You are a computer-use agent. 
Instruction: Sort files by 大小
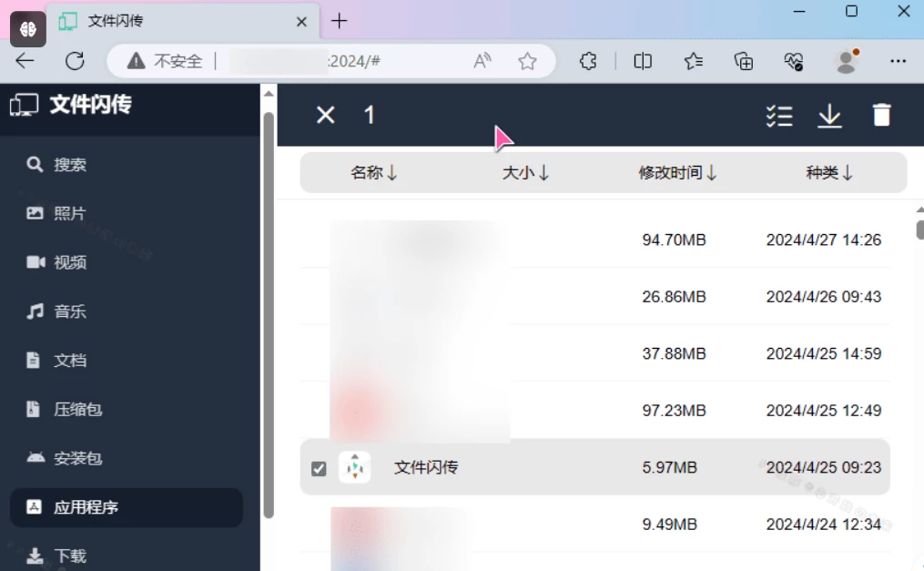coord(525,173)
